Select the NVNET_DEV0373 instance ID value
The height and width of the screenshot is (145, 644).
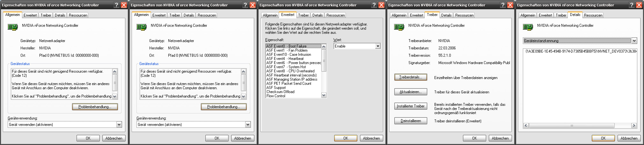[x=581, y=51]
